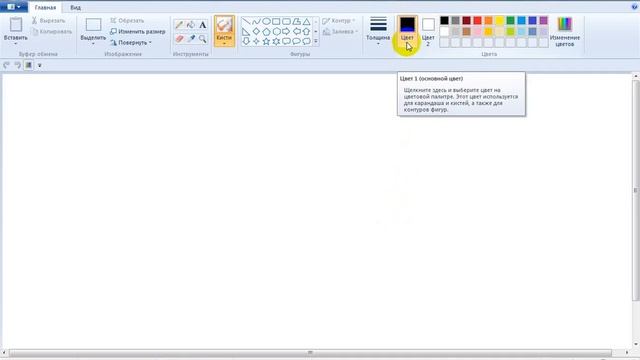The image size is (640, 360).
Task: Pick the orange palette swatch
Action: (x=489, y=20)
